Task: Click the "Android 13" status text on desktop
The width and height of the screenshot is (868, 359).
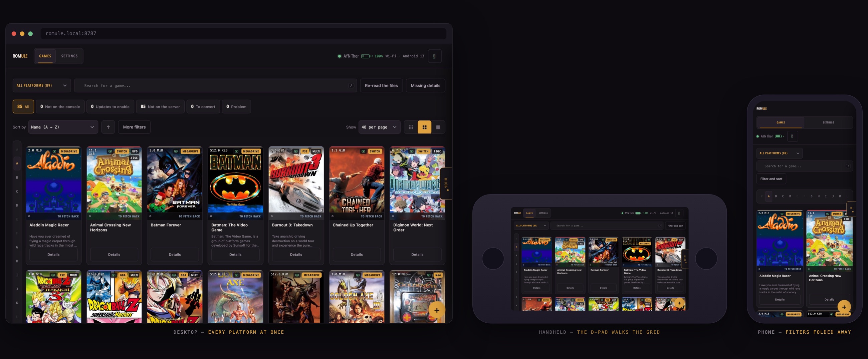Action: pos(413,56)
